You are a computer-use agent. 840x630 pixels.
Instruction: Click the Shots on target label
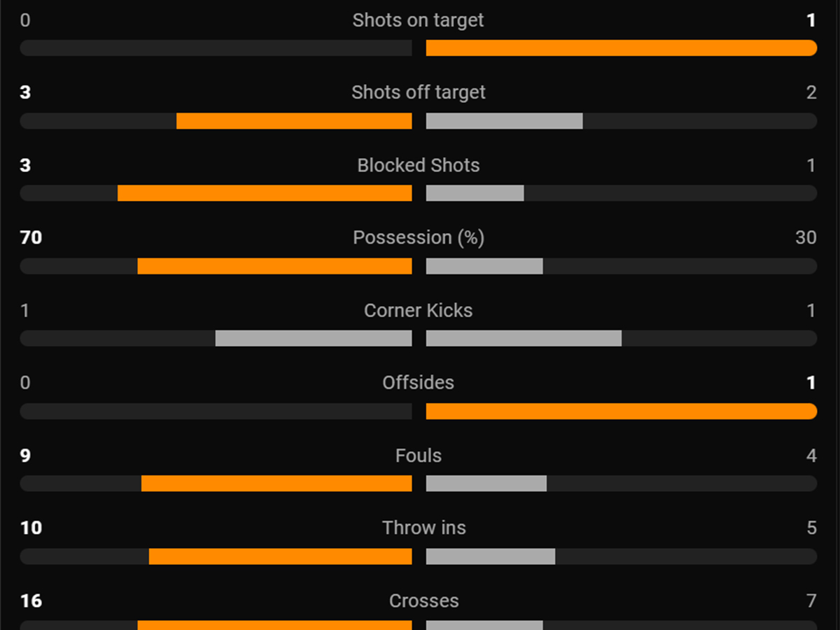click(x=418, y=20)
